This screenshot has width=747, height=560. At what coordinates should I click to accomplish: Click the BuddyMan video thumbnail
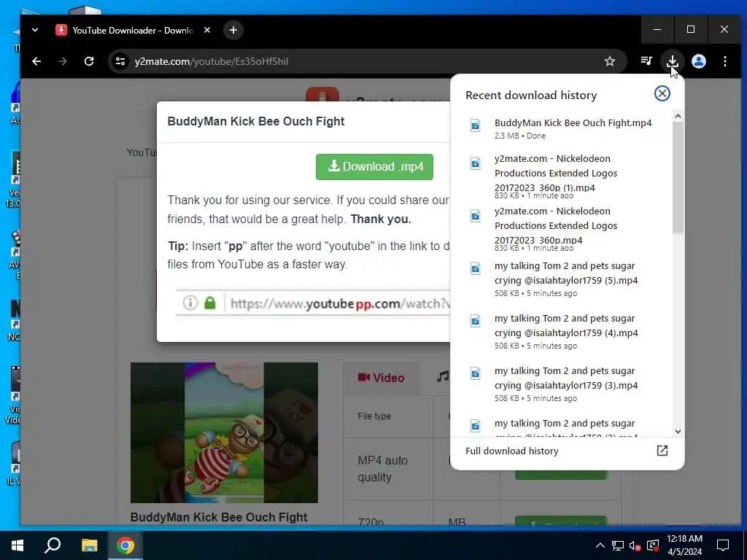(224, 432)
